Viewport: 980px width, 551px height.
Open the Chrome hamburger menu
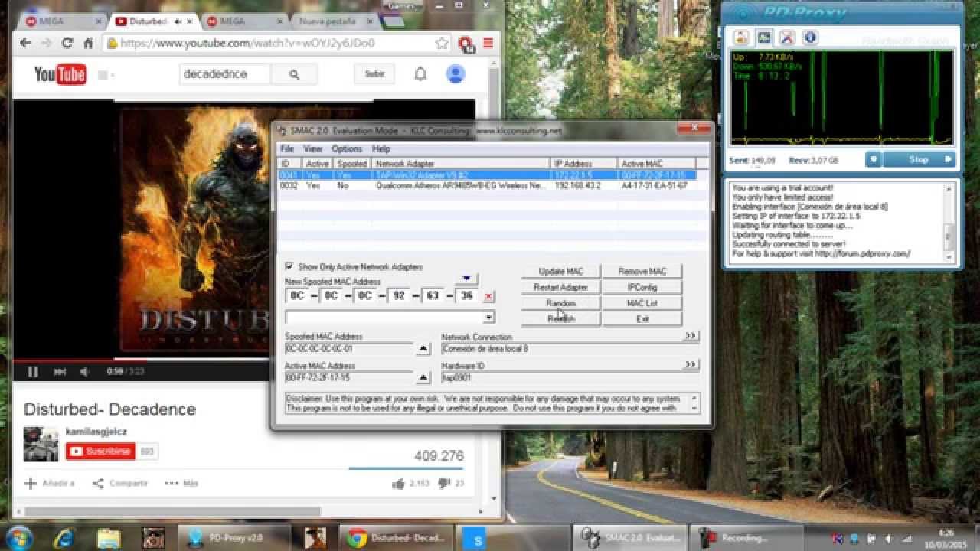[488, 43]
